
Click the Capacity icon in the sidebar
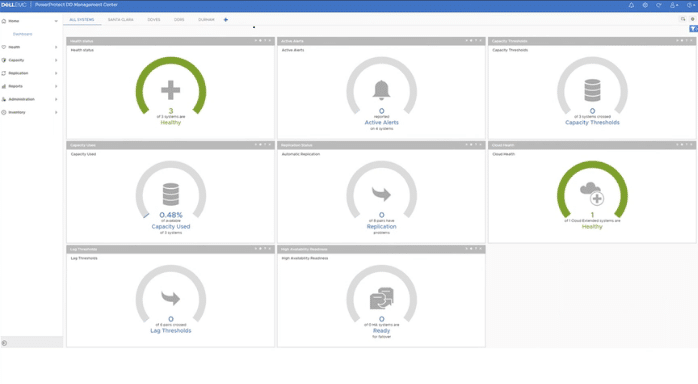pos(4,60)
